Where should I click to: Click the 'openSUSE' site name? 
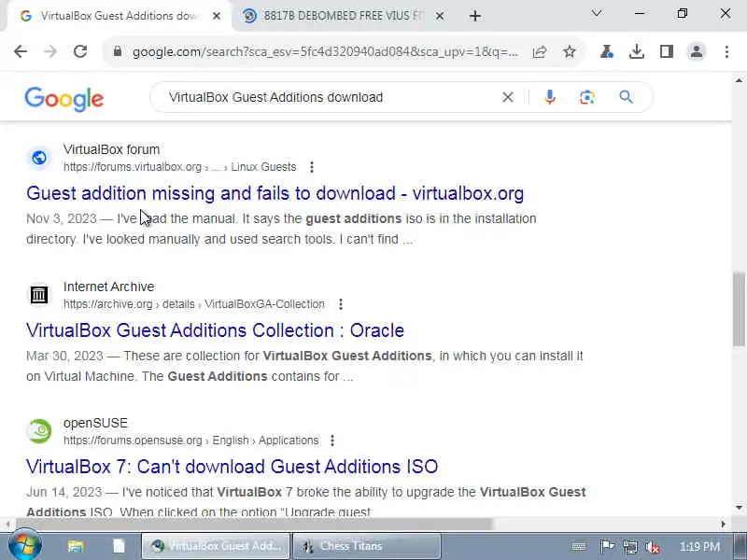[95, 424]
